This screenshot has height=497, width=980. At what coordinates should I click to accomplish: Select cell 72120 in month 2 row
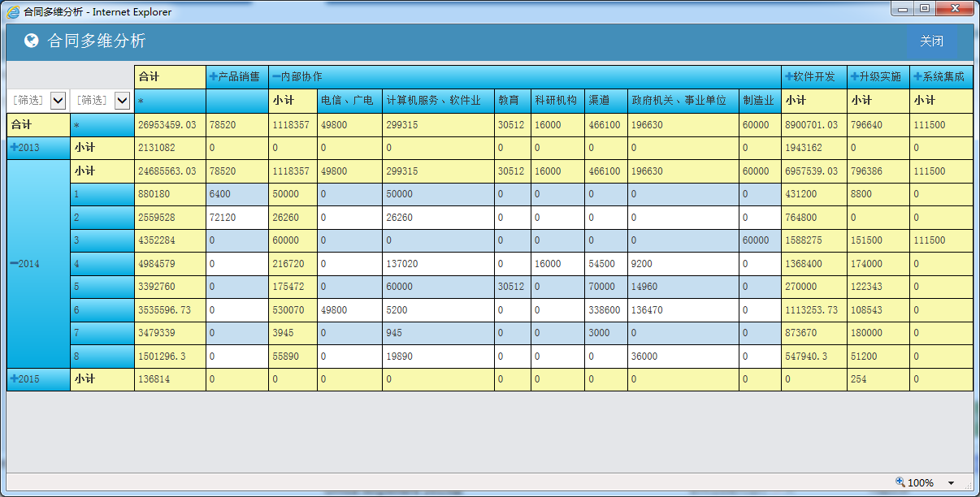[x=237, y=218]
